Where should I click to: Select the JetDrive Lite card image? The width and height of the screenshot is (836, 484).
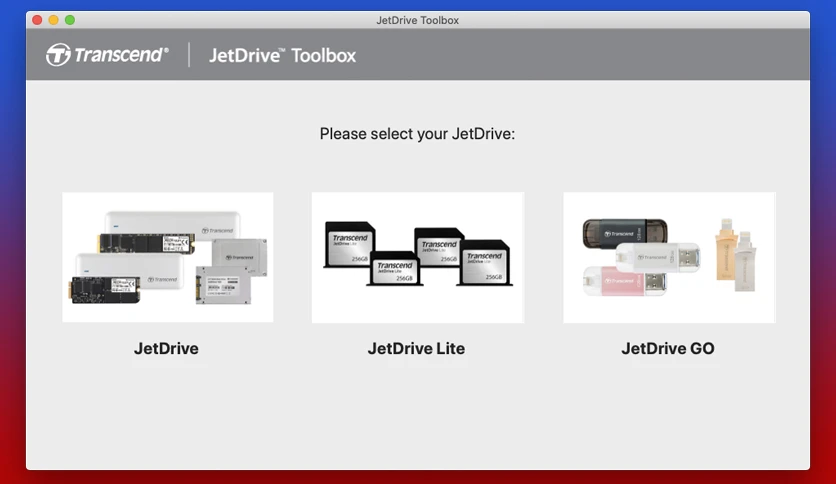[x=418, y=257]
